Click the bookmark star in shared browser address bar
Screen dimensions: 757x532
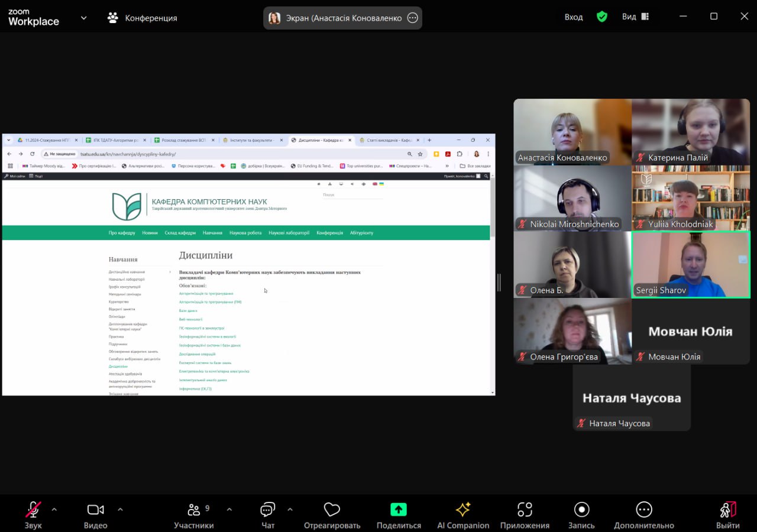pos(420,154)
